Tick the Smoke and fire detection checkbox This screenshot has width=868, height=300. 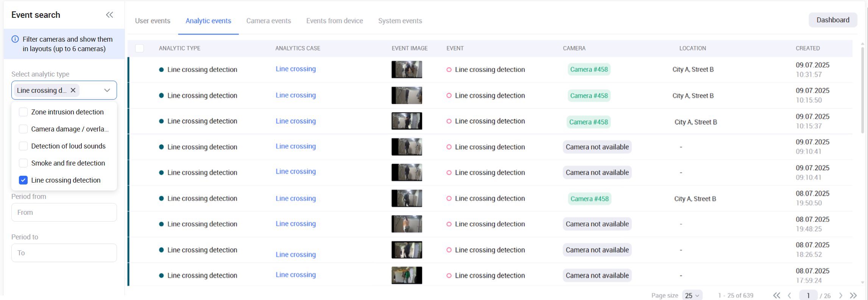(x=23, y=163)
